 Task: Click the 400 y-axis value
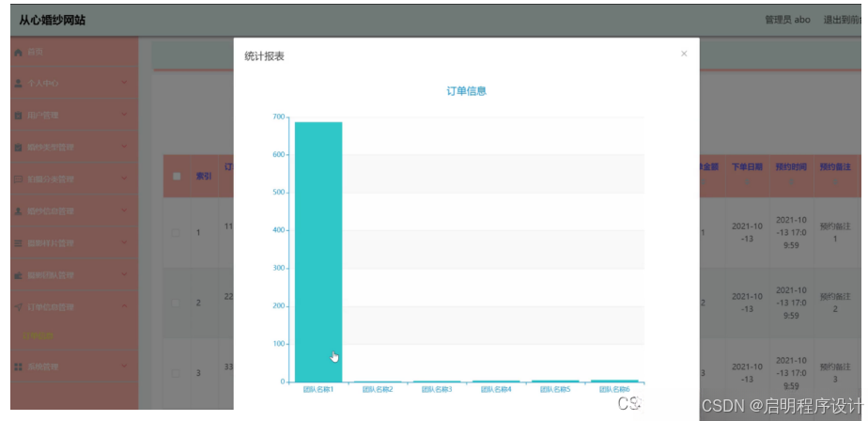coord(278,230)
